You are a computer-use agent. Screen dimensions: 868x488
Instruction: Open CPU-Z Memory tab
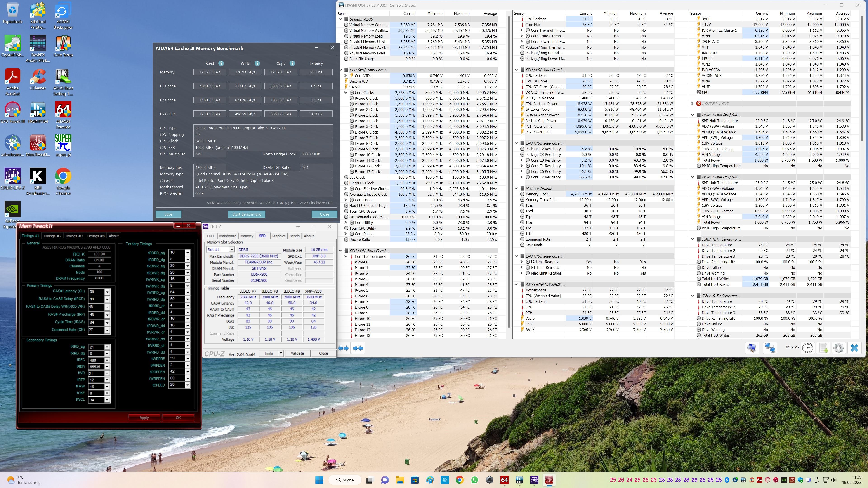coord(247,236)
